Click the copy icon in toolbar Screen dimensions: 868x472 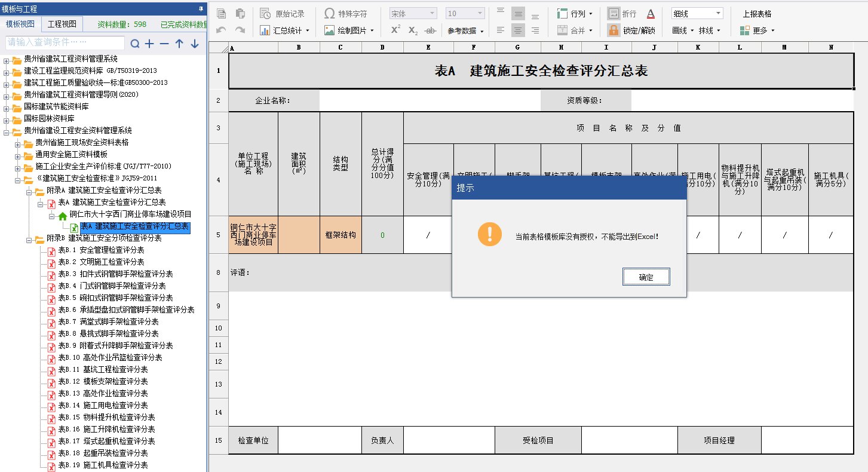221,13
